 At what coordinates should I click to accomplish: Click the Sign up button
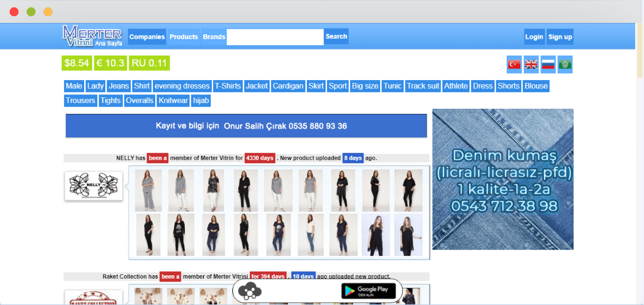[x=560, y=37]
